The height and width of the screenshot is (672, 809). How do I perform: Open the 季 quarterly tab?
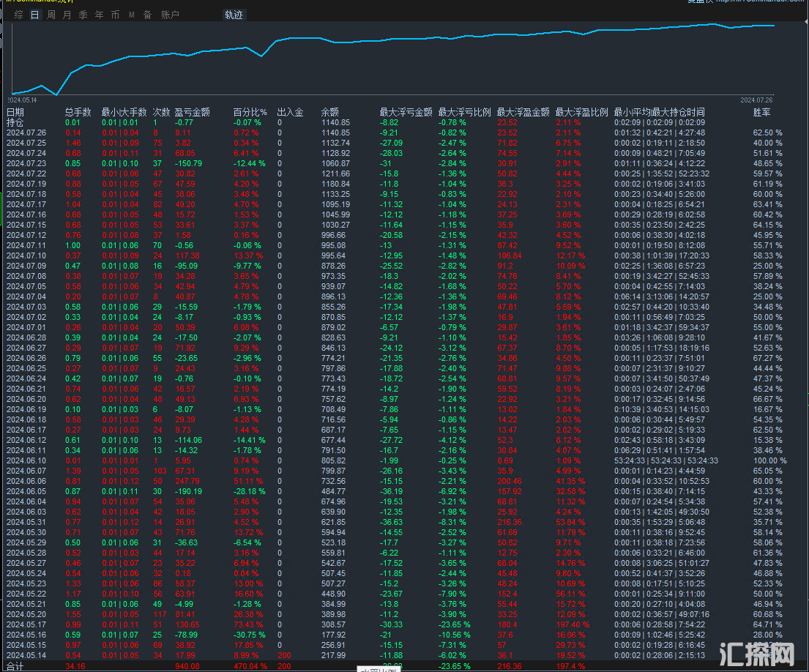(x=83, y=15)
